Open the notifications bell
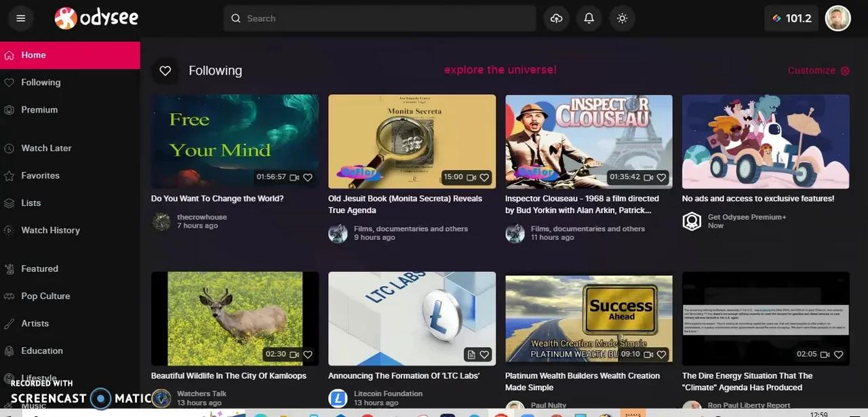This screenshot has width=868, height=417. [x=589, y=18]
